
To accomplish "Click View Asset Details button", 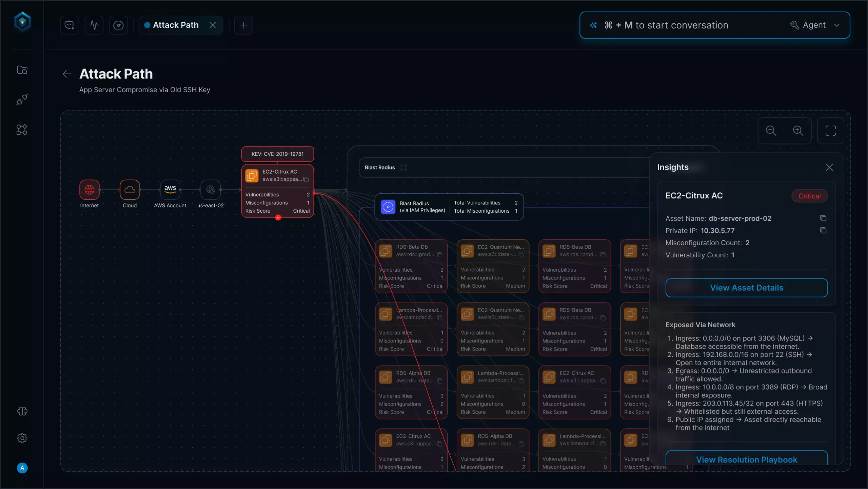I will [x=746, y=288].
